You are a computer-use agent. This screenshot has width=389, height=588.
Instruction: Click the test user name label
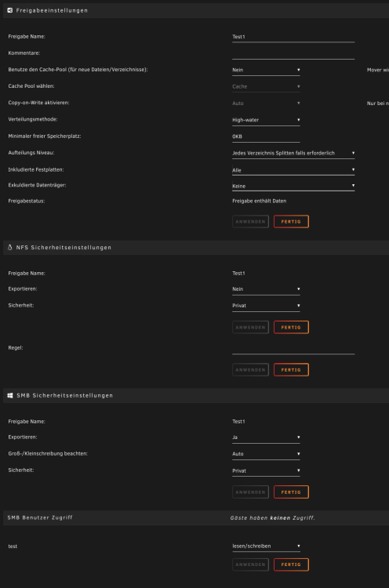(x=13, y=546)
